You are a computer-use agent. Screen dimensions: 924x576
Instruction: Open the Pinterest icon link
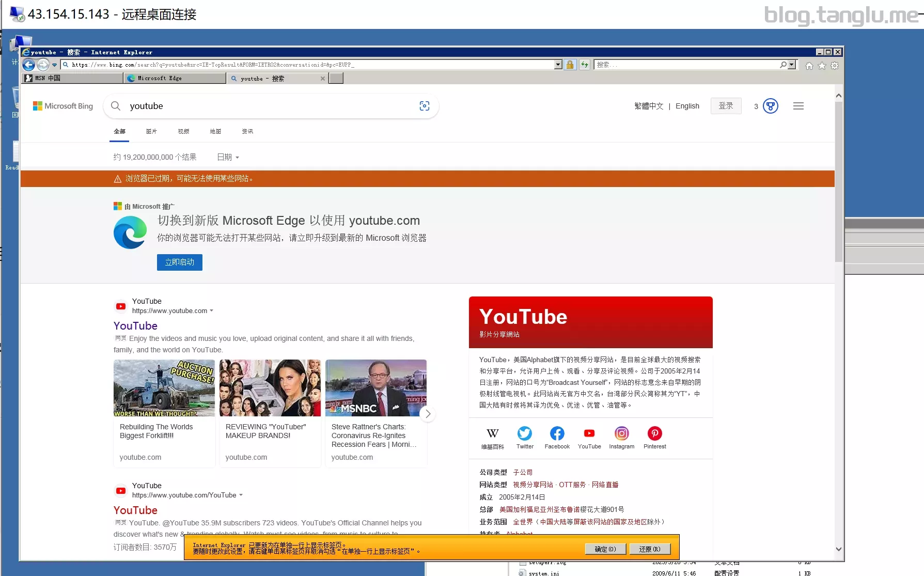(x=654, y=433)
